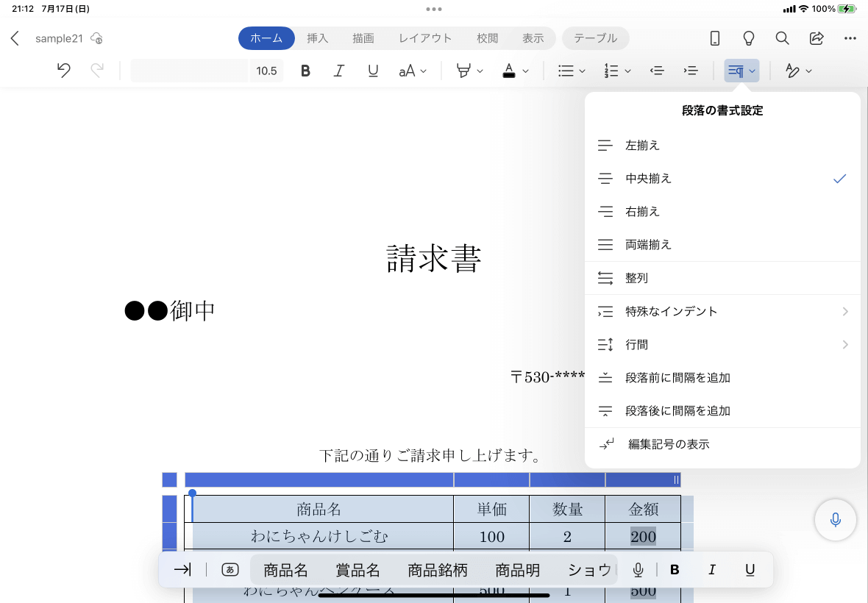The height and width of the screenshot is (603, 868).
Task: Tap the three dots at top center
Action: point(434,10)
